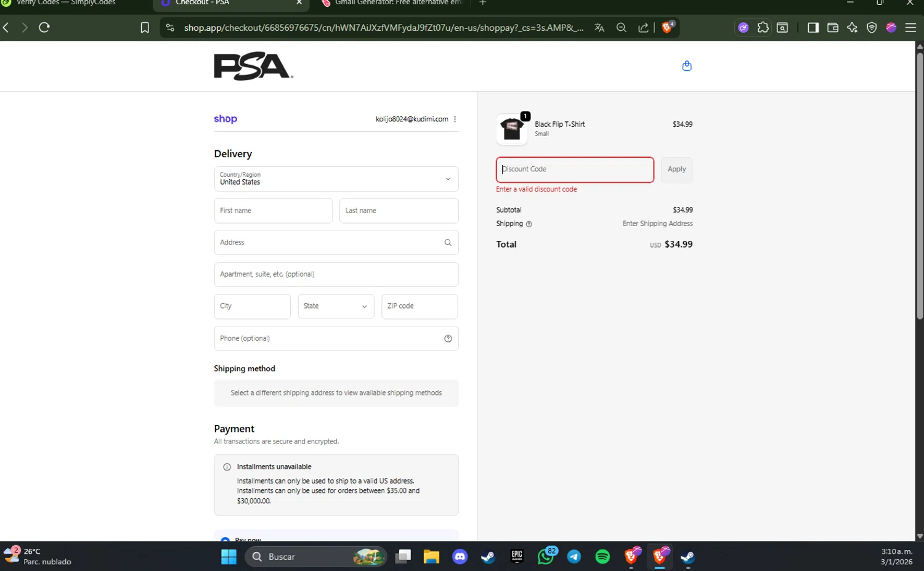Click the Phone (optional) field

336,338
